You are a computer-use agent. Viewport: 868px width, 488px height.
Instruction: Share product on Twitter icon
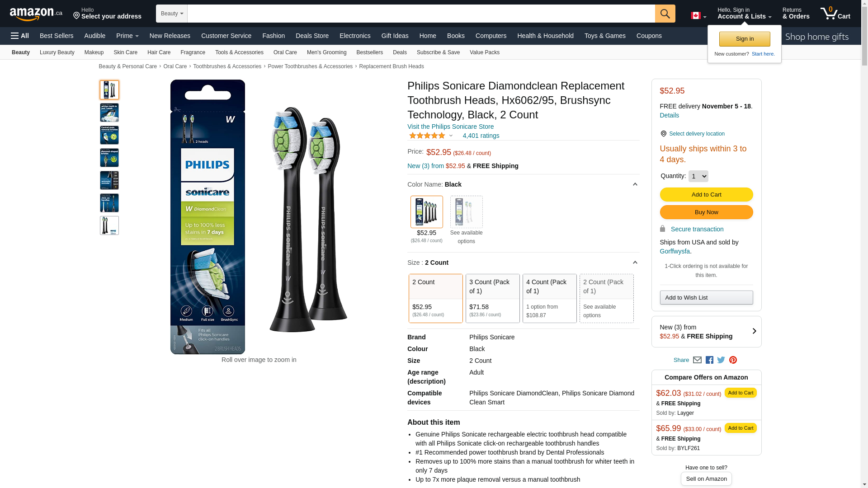pyautogui.click(x=721, y=360)
